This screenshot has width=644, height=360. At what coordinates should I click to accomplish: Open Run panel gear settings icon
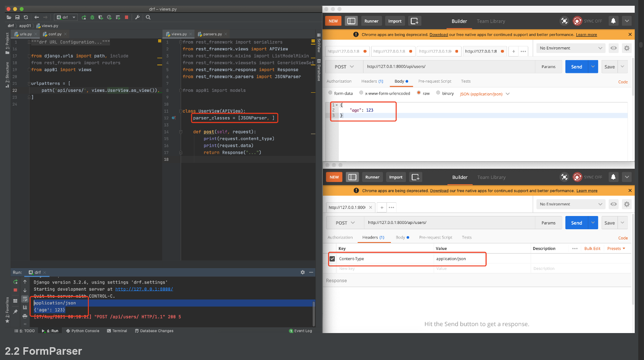[x=303, y=272]
